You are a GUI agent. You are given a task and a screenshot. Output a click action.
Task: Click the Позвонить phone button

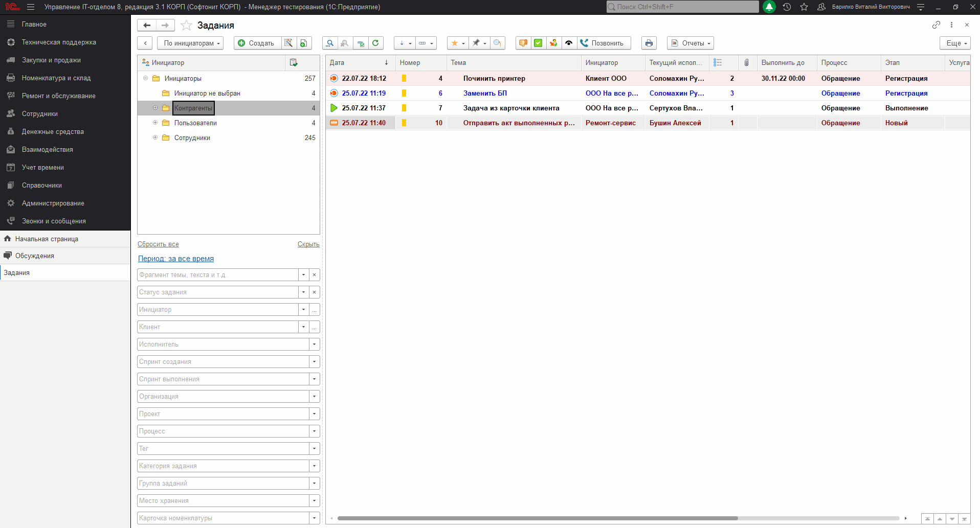pos(604,43)
